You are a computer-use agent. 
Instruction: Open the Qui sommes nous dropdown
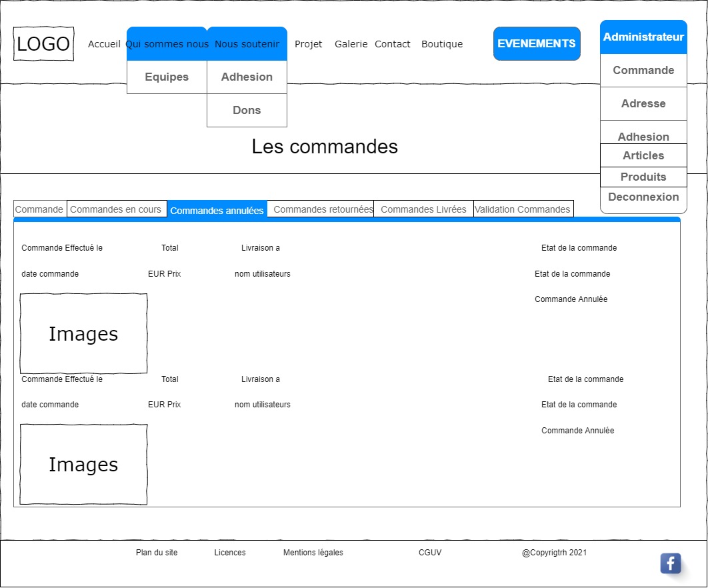(167, 44)
